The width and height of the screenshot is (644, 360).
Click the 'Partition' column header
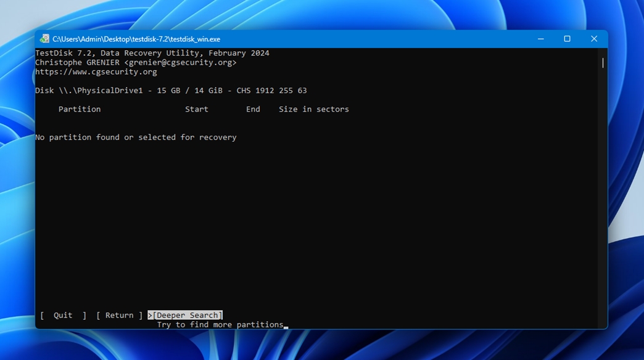(x=80, y=109)
